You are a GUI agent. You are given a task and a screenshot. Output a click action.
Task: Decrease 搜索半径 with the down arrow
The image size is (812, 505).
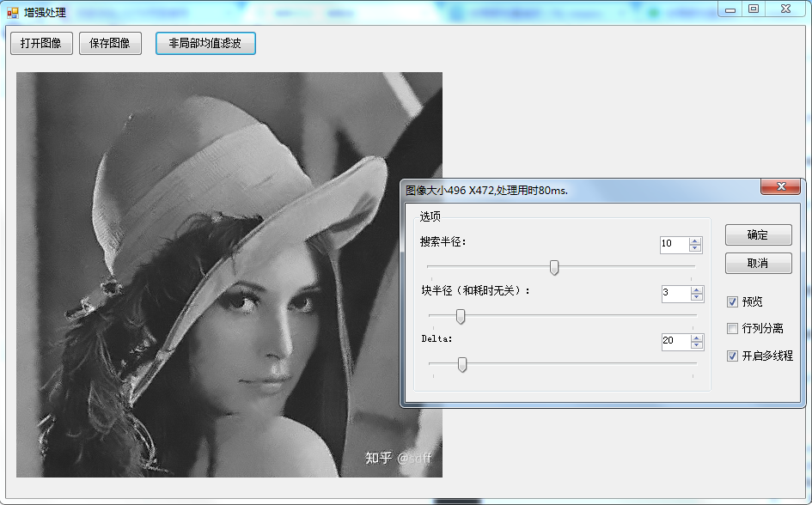(695, 248)
